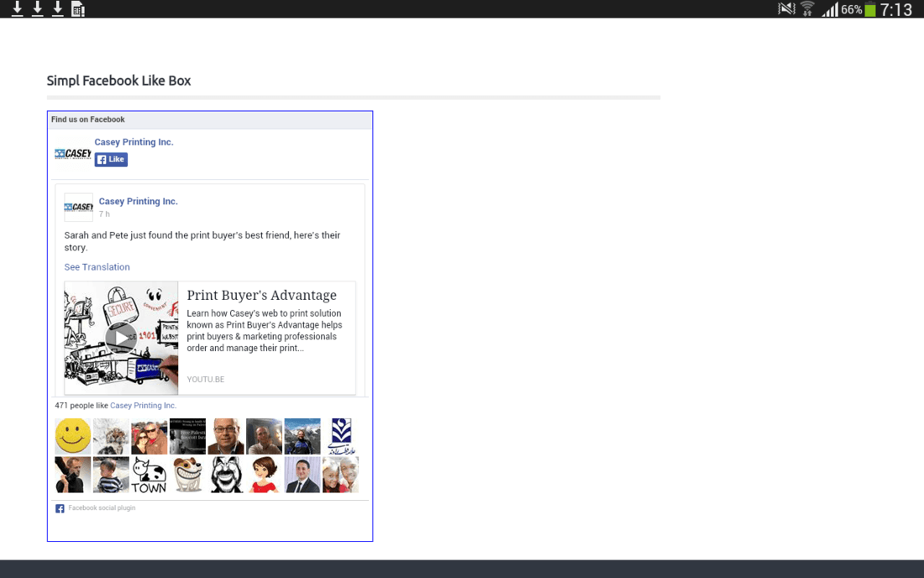
Task: Tap the 7:13 clock in status bar
Action: (895, 9)
